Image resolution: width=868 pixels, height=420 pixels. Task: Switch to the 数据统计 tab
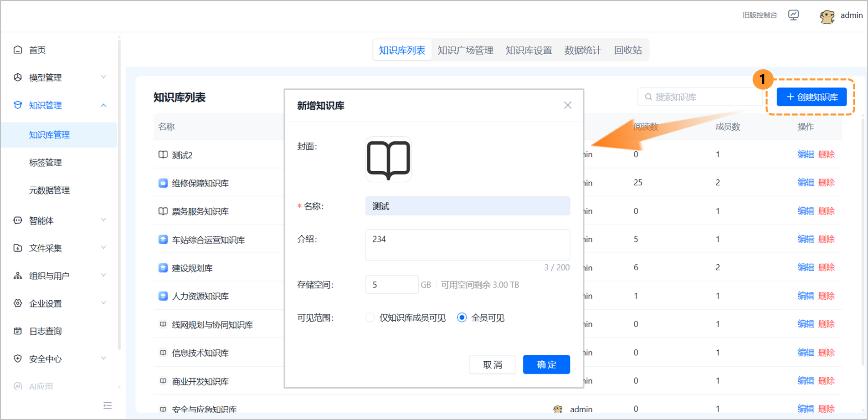(x=582, y=50)
